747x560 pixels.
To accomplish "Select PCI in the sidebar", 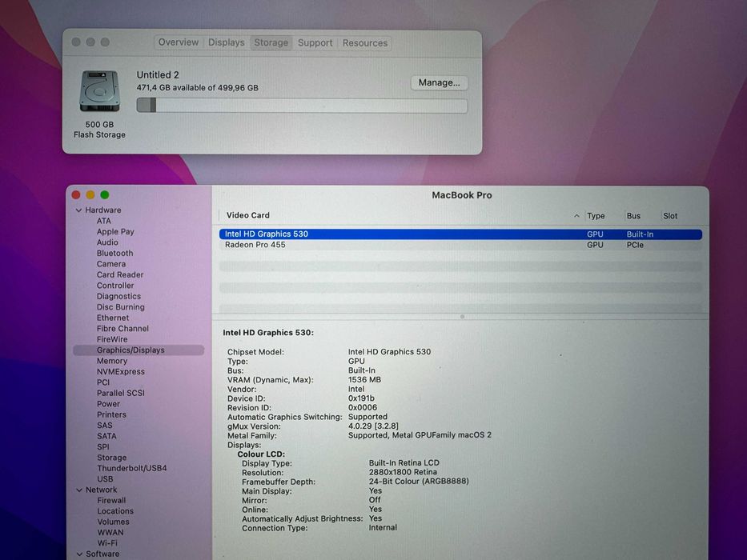I will coord(103,382).
